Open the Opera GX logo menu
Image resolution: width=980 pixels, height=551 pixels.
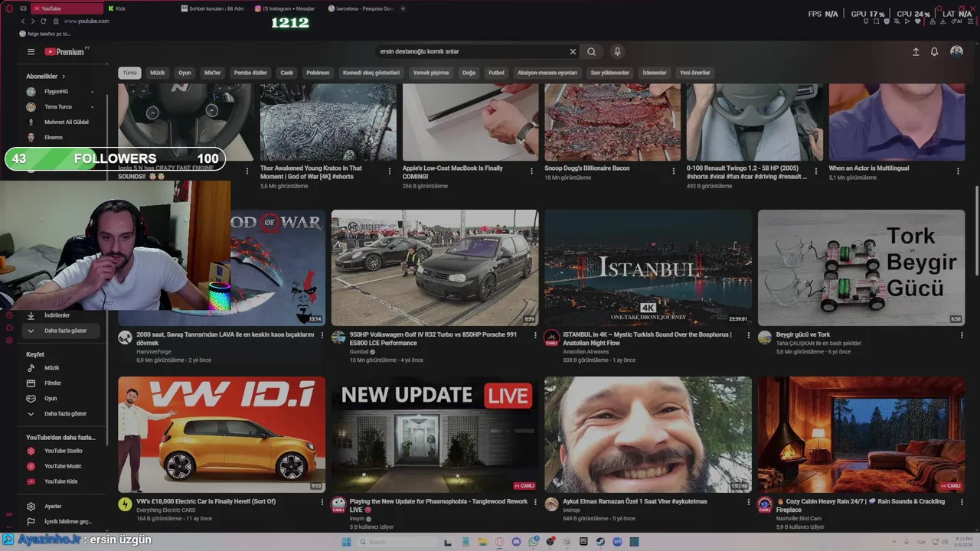click(x=9, y=8)
